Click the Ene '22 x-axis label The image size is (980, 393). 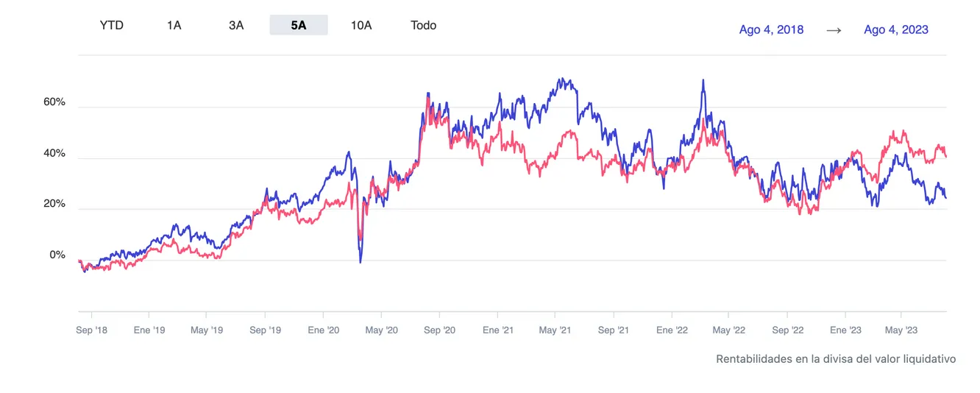pos(672,330)
